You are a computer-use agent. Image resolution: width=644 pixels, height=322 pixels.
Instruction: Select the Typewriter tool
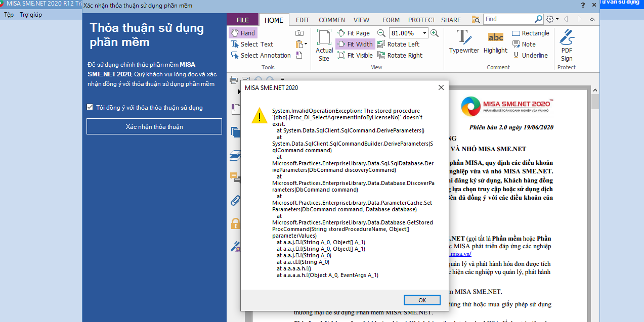point(464,41)
